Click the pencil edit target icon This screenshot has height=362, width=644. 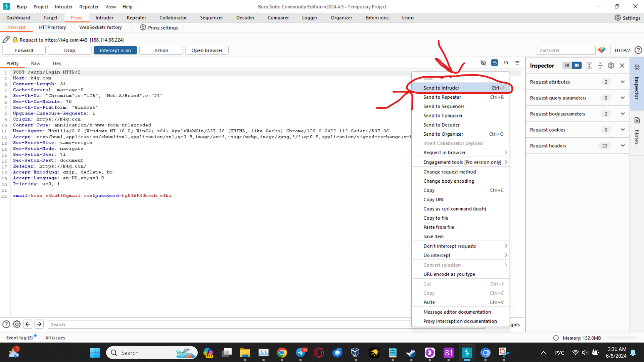tap(6, 40)
